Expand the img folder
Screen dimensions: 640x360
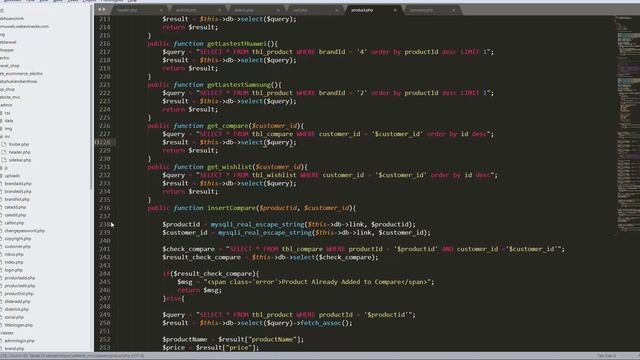point(8,129)
